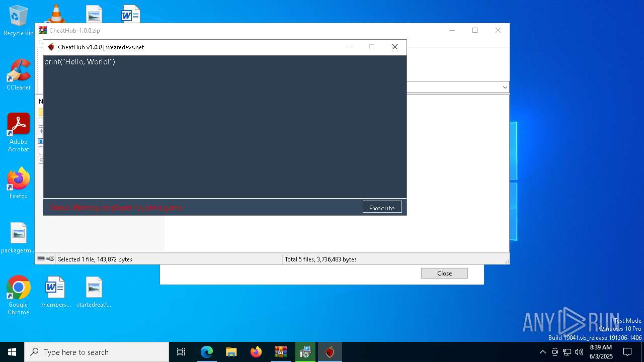Click the Meet Now camera tray icon
The width and height of the screenshot is (644, 362).
click(555, 352)
